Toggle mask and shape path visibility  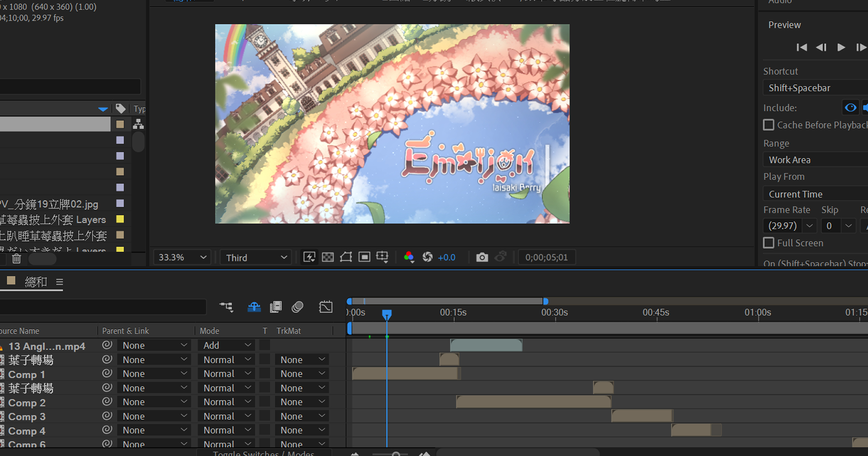point(346,257)
